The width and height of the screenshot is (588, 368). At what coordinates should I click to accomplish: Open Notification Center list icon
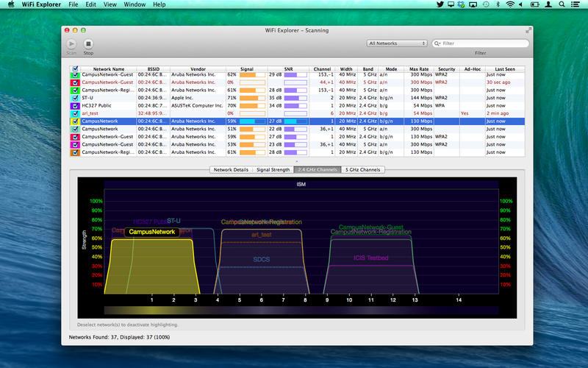coord(578,4)
